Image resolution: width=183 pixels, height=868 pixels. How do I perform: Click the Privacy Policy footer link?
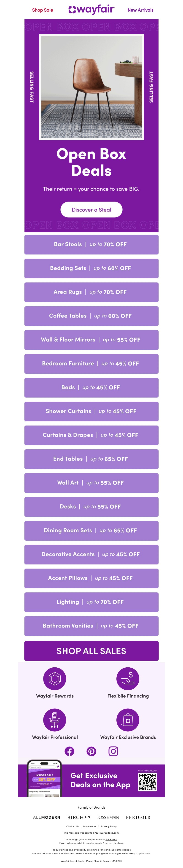[109, 826]
